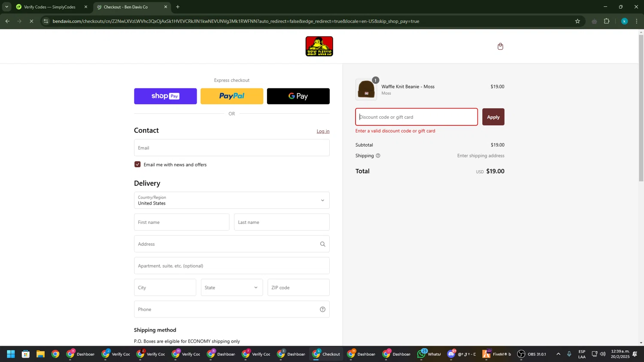
Task: Open the Chrome profile avatar
Action: pyautogui.click(x=624, y=21)
